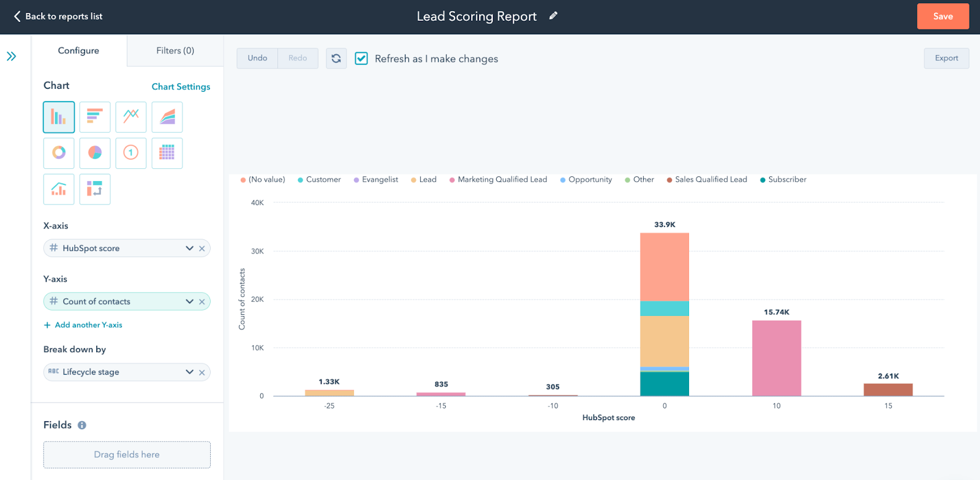
Task: Toggle Customer legend series
Action: tap(319, 179)
